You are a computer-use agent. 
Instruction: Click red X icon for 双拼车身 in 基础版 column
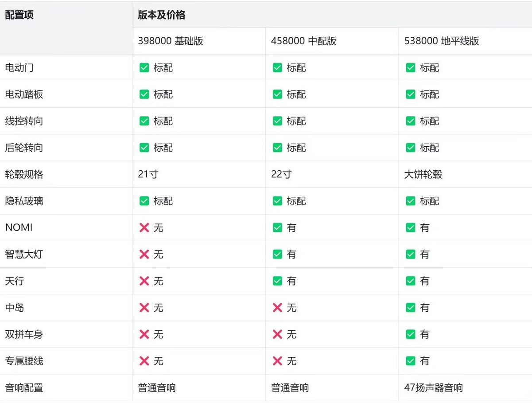pyautogui.click(x=144, y=334)
